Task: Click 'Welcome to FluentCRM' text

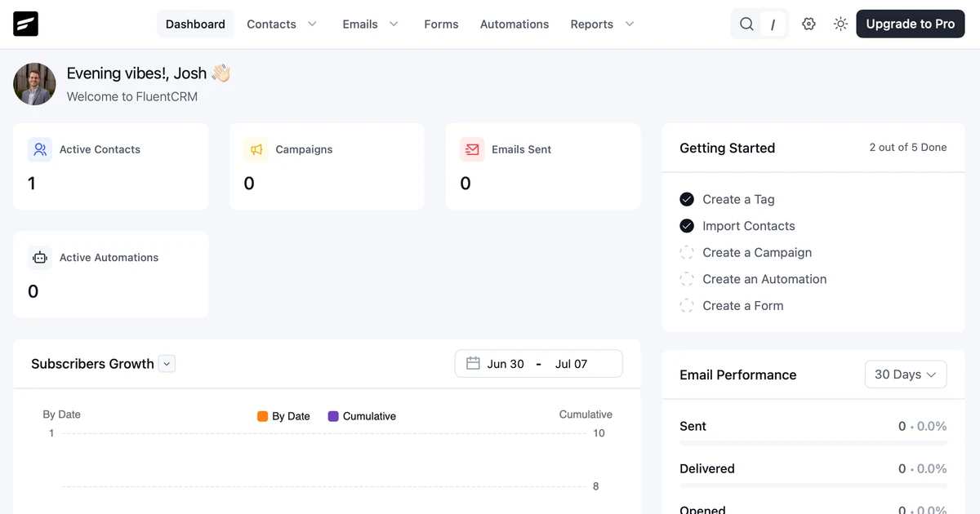Action: click(132, 96)
